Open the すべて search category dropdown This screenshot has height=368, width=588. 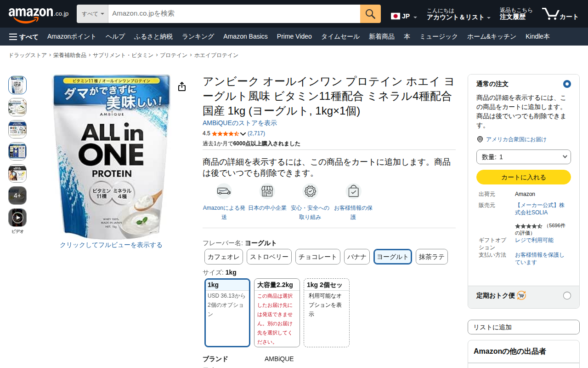tap(93, 14)
